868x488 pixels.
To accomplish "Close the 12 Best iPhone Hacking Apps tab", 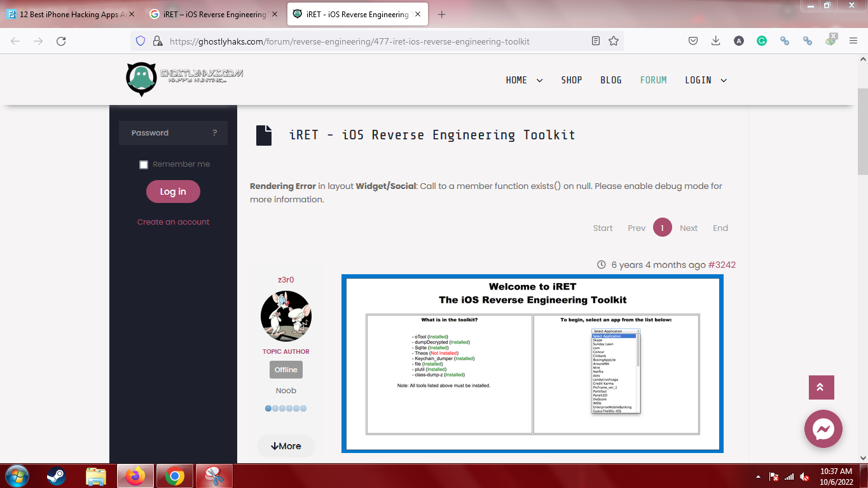I will (131, 14).
